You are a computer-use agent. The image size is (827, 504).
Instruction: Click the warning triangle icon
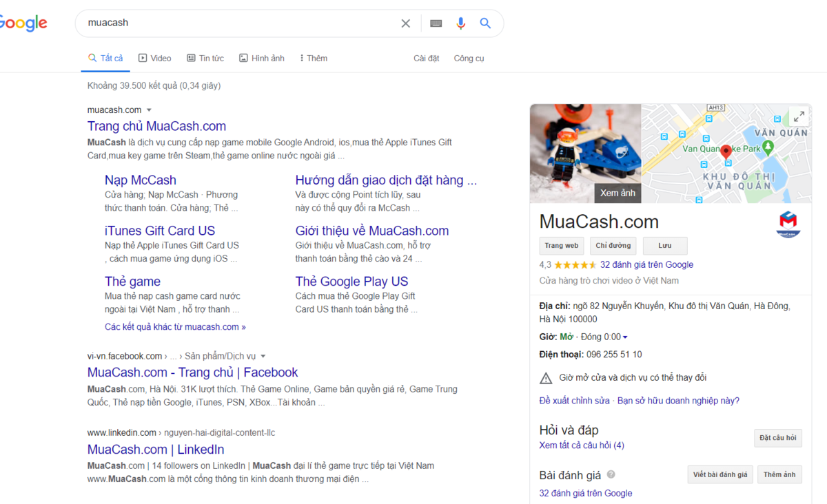coord(546,378)
